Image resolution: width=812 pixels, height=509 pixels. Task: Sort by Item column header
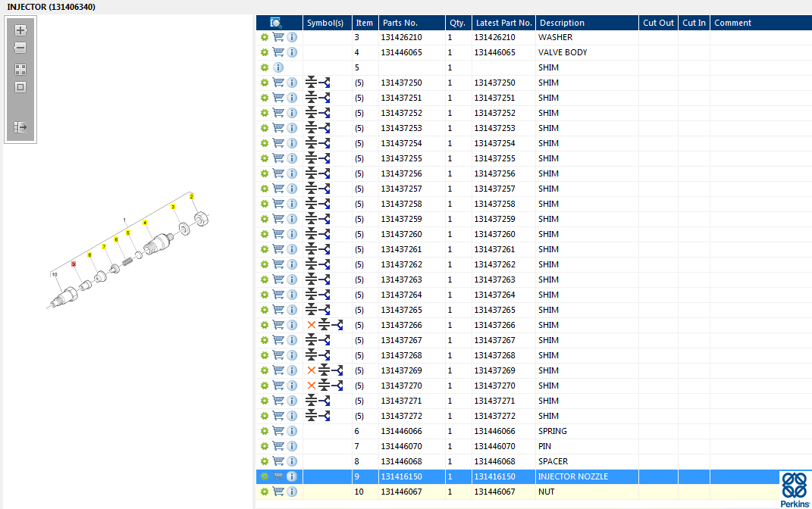[365, 23]
